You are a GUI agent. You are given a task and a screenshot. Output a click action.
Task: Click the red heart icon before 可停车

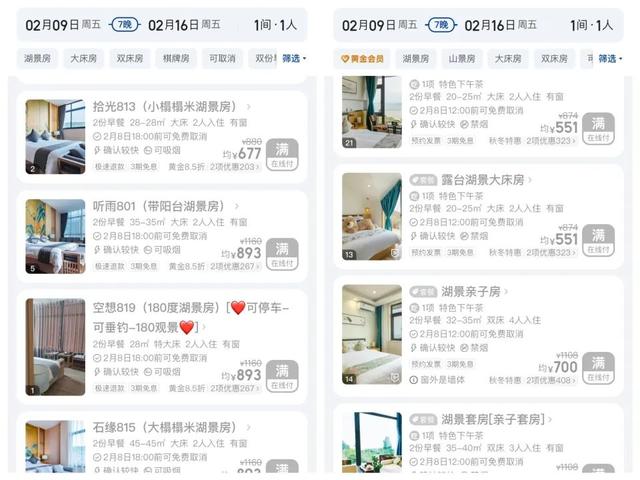(238, 308)
